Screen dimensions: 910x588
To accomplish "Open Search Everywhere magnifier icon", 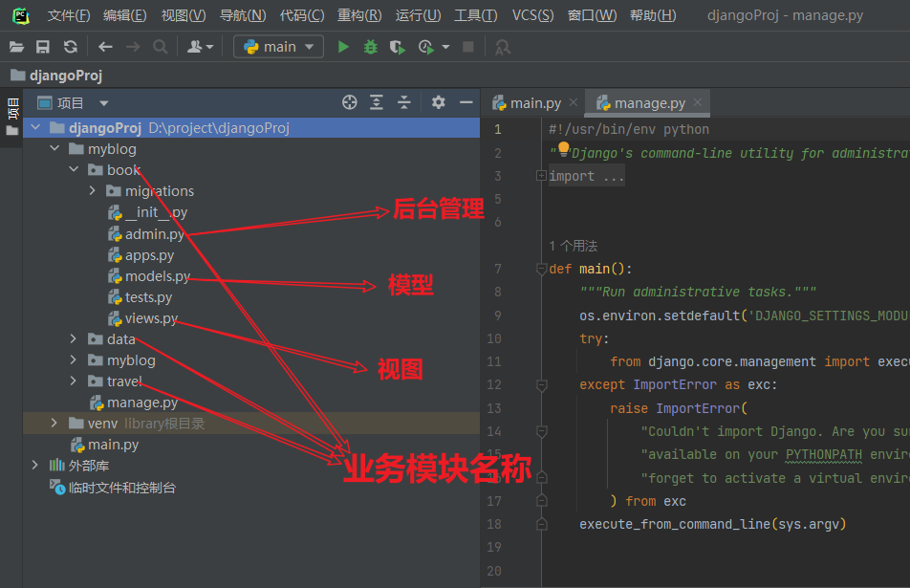I will coord(161,47).
